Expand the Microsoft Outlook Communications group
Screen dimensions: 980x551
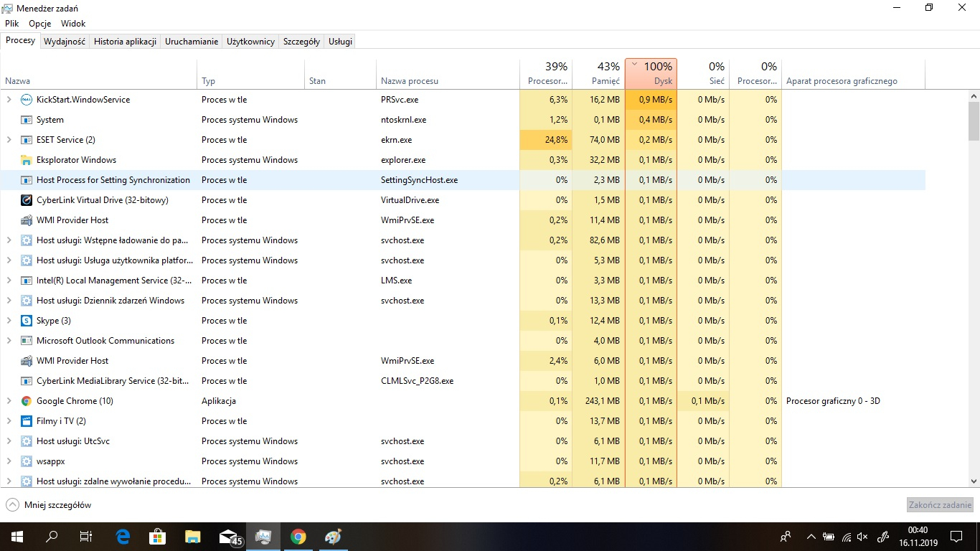[9, 341]
